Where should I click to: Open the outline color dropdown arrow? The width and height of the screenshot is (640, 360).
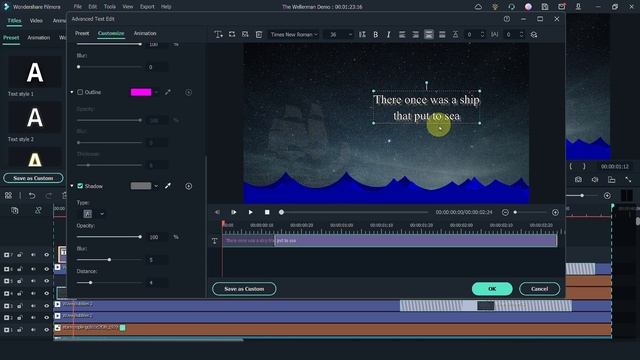click(x=156, y=93)
